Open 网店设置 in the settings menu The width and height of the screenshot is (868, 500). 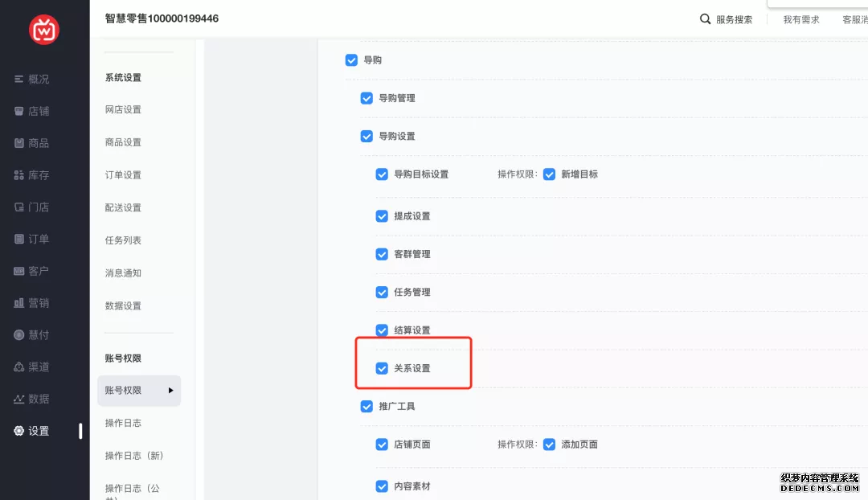point(123,109)
